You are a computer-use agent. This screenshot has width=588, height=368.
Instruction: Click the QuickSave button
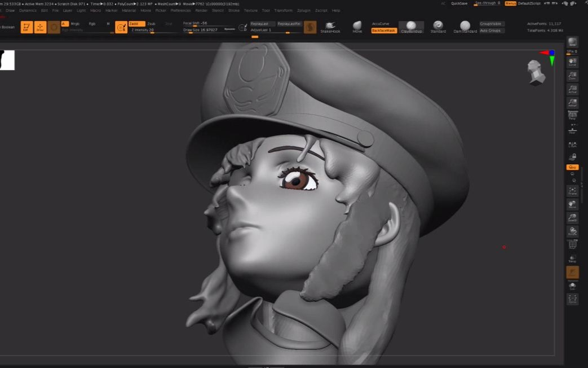click(x=459, y=3)
